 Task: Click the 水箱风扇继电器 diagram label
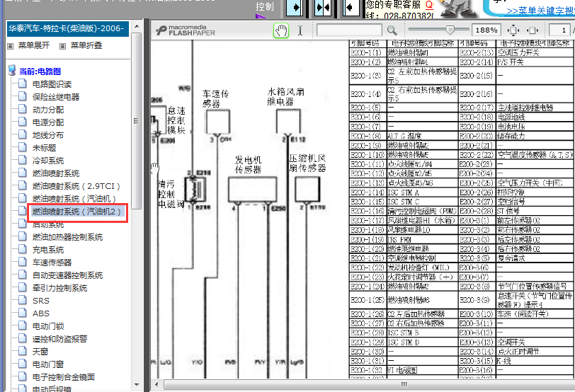[x=285, y=96]
